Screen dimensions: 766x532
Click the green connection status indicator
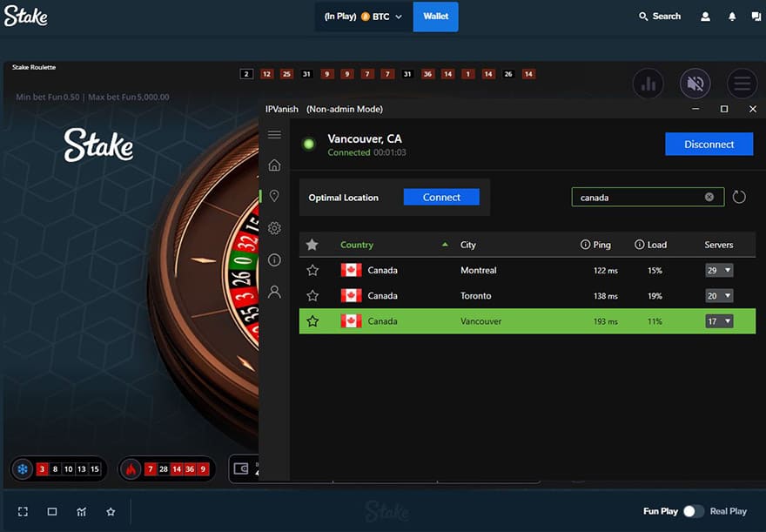(x=309, y=145)
